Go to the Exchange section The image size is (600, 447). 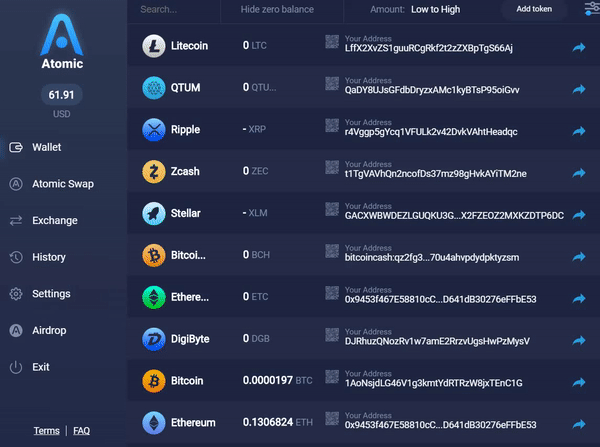tap(43, 220)
